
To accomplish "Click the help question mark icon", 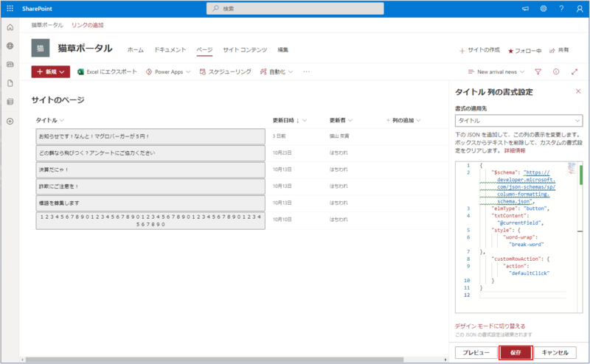I will pyautogui.click(x=560, y=9).
